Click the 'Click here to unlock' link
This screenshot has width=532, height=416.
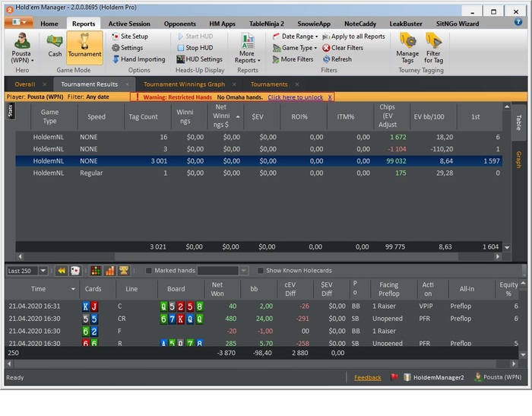(x=295, y=97)
